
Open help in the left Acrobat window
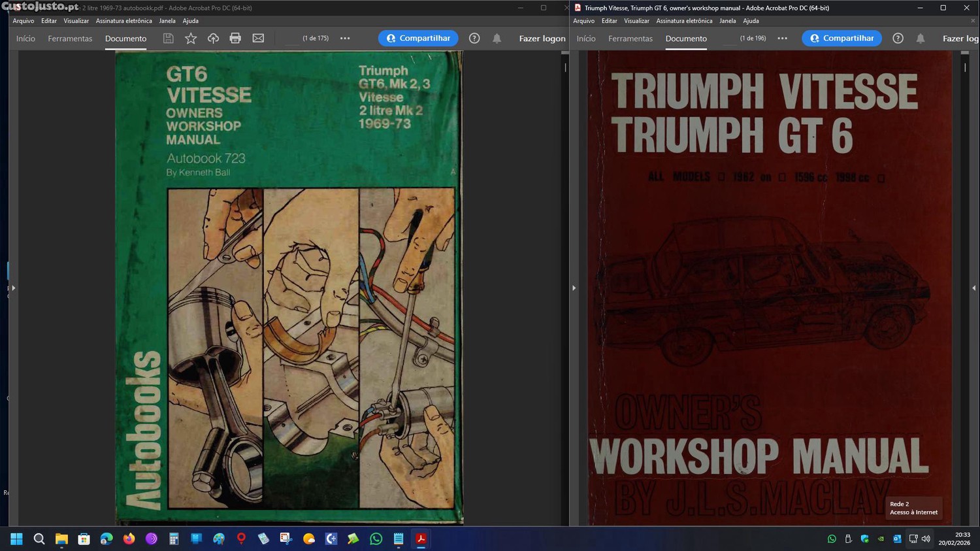click(474, 39)
